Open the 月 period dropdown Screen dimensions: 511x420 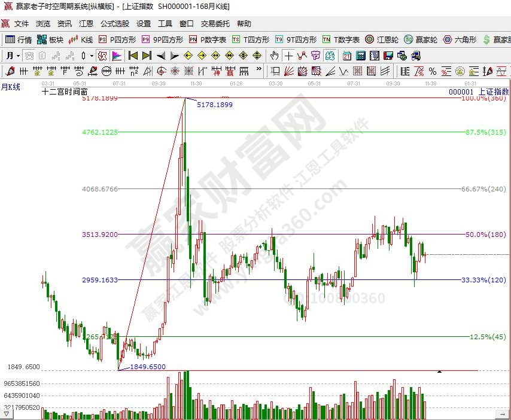click(x=13, y=56)
